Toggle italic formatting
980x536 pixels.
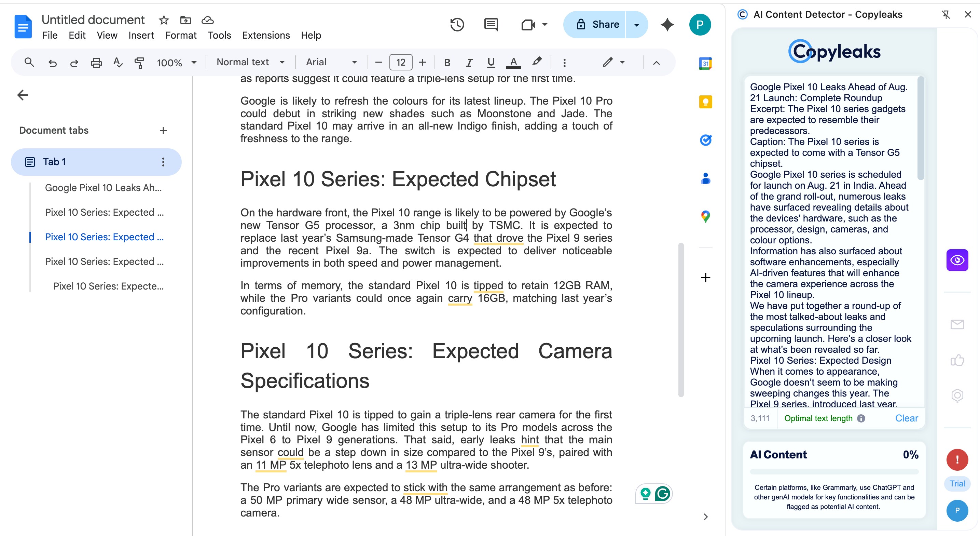pos(469,63)
